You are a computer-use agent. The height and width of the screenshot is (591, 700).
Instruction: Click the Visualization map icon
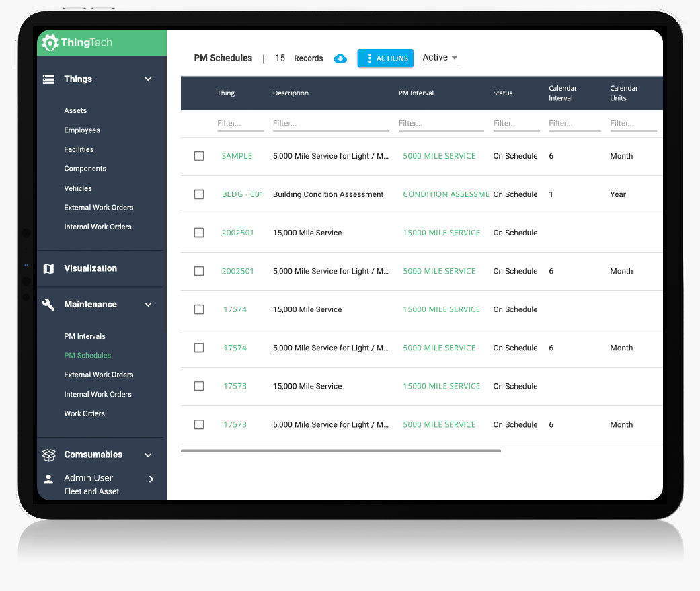pos(48,268)
